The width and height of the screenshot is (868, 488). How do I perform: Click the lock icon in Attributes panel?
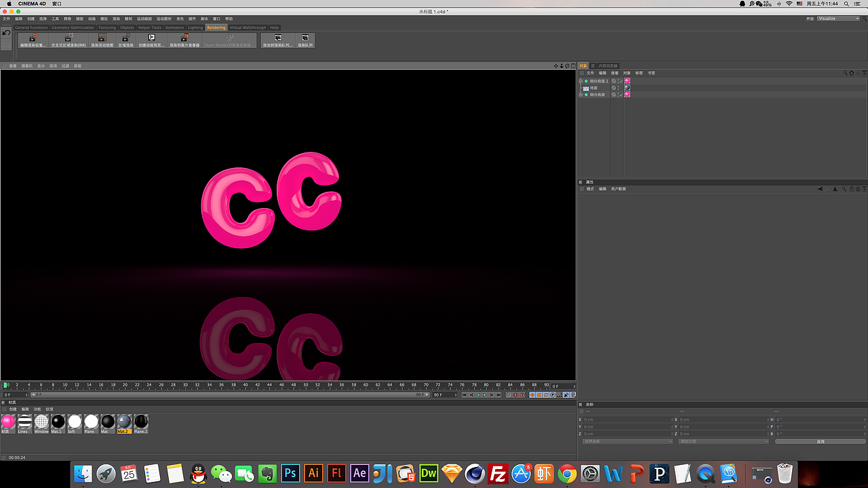(852, 188)
